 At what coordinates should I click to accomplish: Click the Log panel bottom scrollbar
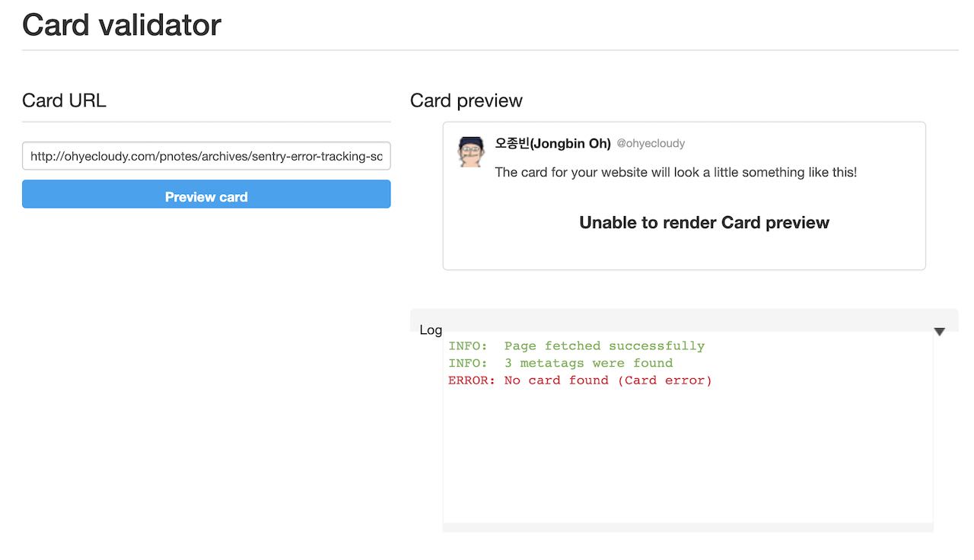click(x=687, y=527)
